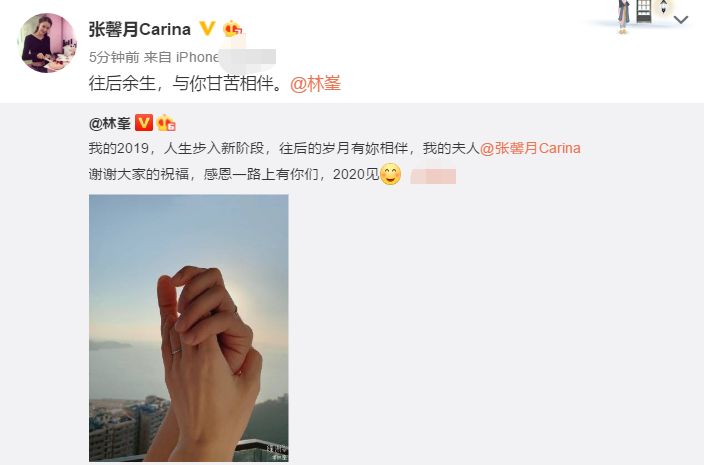The height and width of the screenshot is (465, 704).
Task: Click the 5分钟前 post timestamp
Action: pyautogui.click(x=114, y=57)
